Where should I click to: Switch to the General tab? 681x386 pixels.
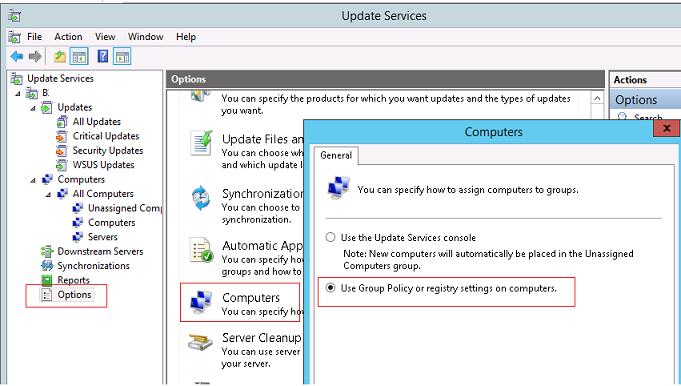pyautogui.click(x=336, y=155)
